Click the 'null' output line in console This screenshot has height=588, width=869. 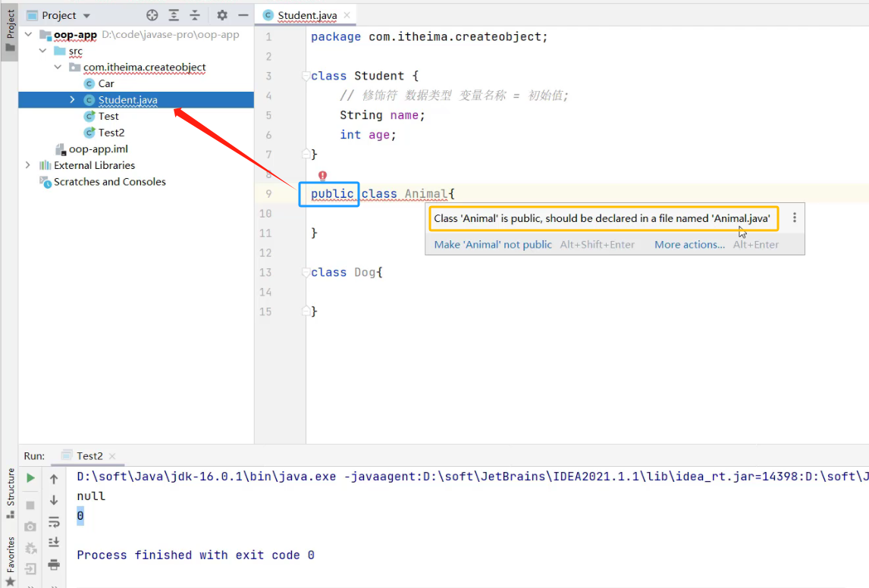click(x=91, y=496)
